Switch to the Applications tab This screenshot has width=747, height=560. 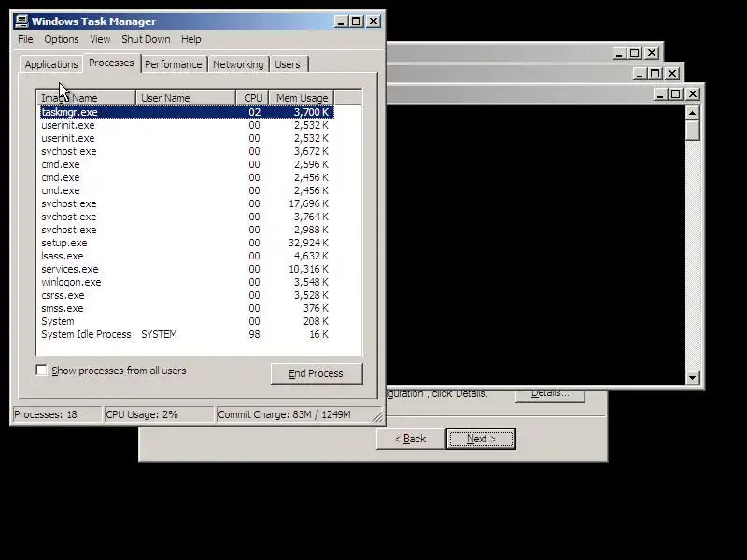point(51,64)
